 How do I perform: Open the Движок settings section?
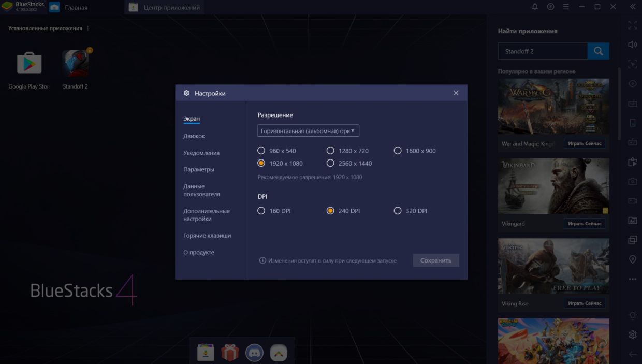click(194, 136)
